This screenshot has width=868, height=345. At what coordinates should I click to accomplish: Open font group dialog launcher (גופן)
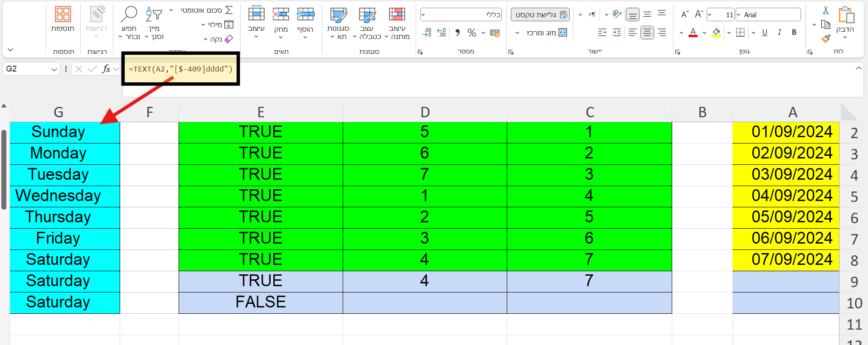pyautogui.click(x=678, y=52)
